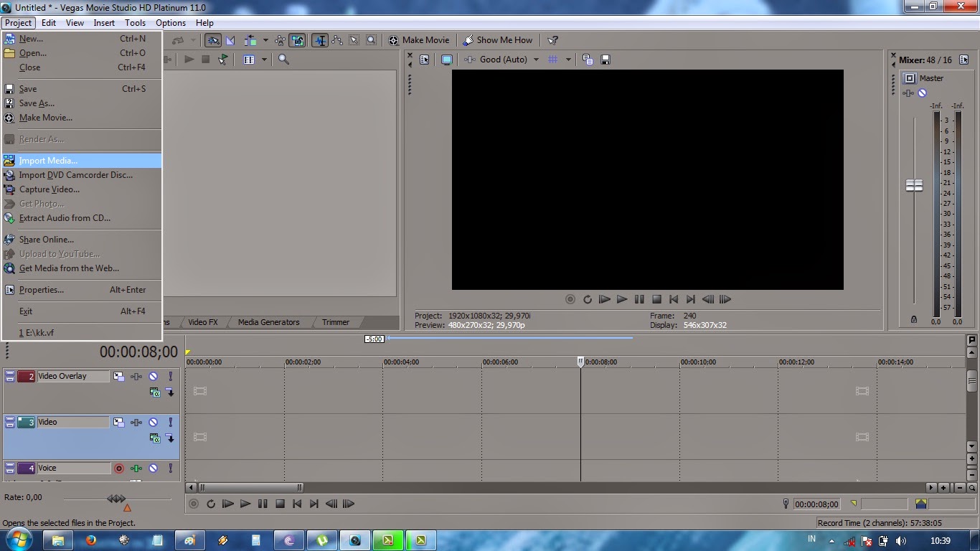This screenshot has height=551, width=980.
Task: Click the Master volume fader handle
Action: coord(914,185)
